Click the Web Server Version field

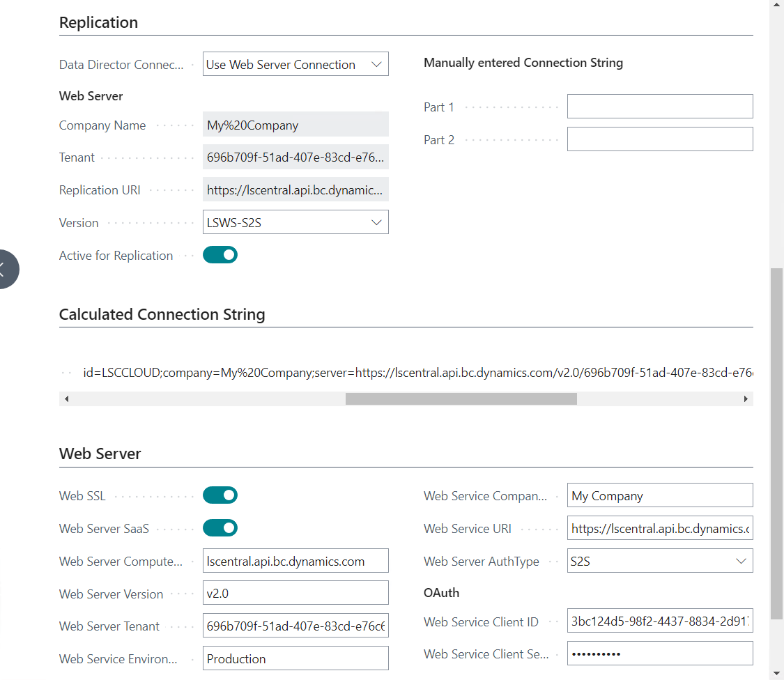point(295,594)
